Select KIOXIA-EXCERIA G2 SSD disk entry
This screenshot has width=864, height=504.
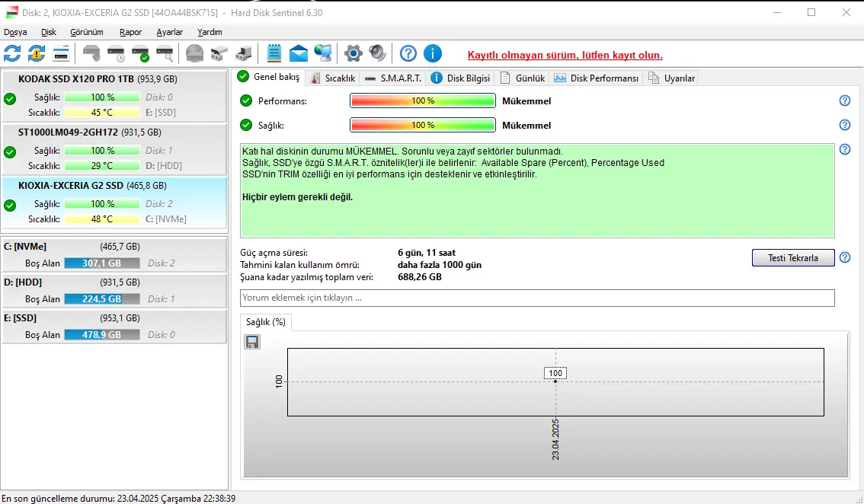tap(114, 203)
